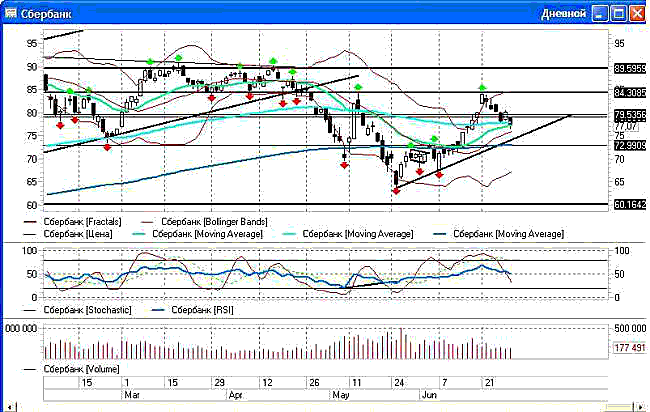Click the 77.07 current price label
650x412 pixels.
click(626, 126)
